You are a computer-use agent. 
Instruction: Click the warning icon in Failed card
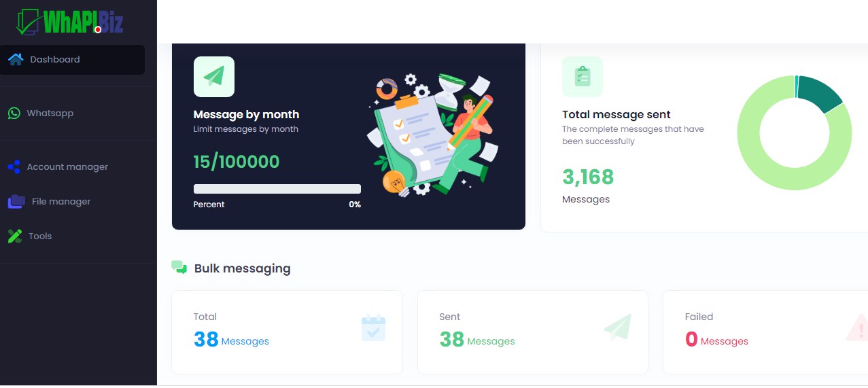858,328
